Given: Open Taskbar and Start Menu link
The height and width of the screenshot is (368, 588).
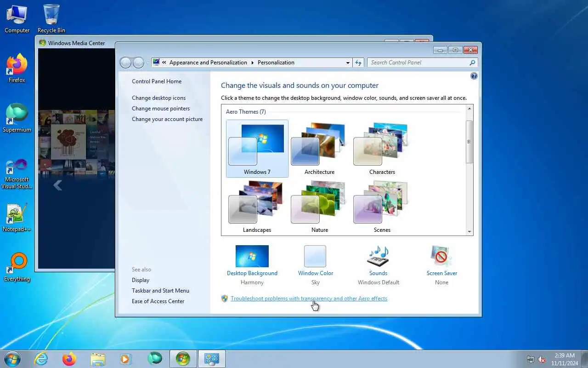Looking at the screenshot, I should coord(160,291).
